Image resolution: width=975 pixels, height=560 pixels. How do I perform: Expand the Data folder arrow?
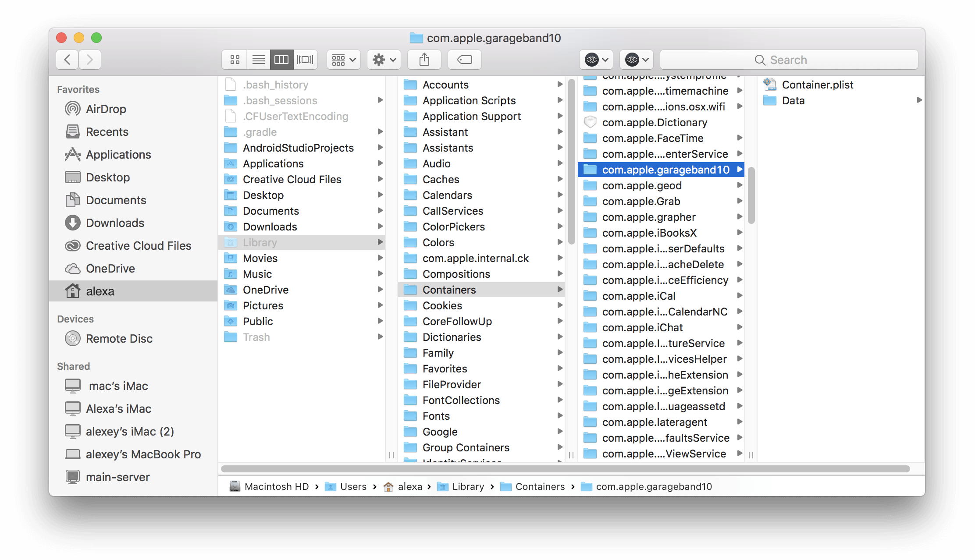click(919, 100)
